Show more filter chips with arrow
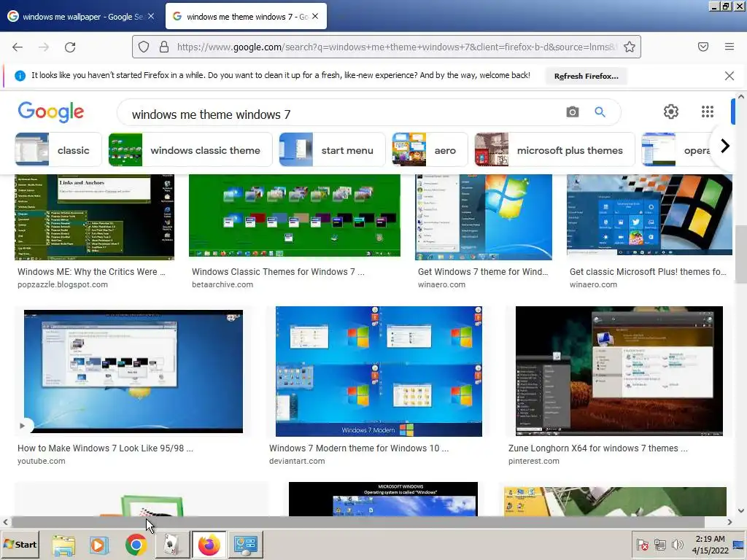The height and width of the screenshot is (560, 747). pyautogui.click(x=724, y=146)
